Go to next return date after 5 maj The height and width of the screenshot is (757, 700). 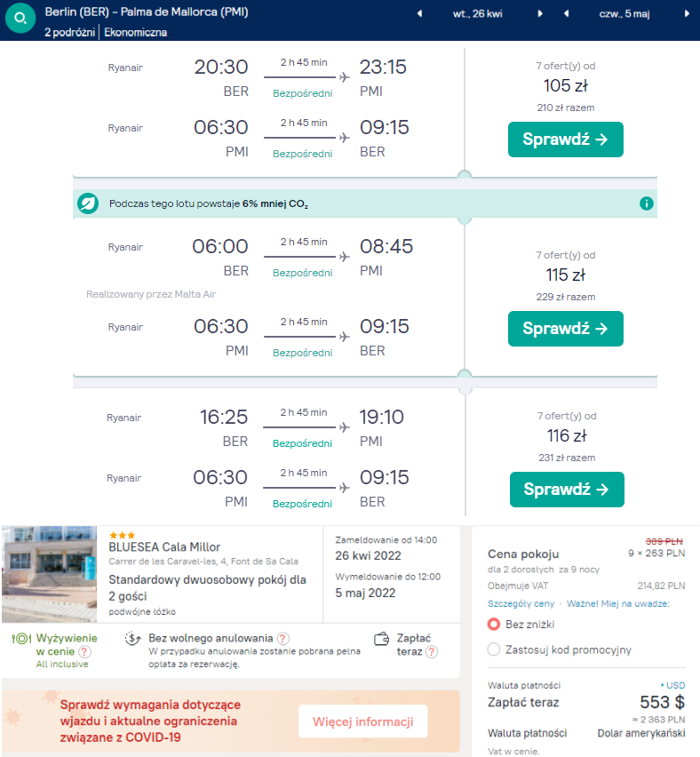pyautogui.click(x=687, y=14)
